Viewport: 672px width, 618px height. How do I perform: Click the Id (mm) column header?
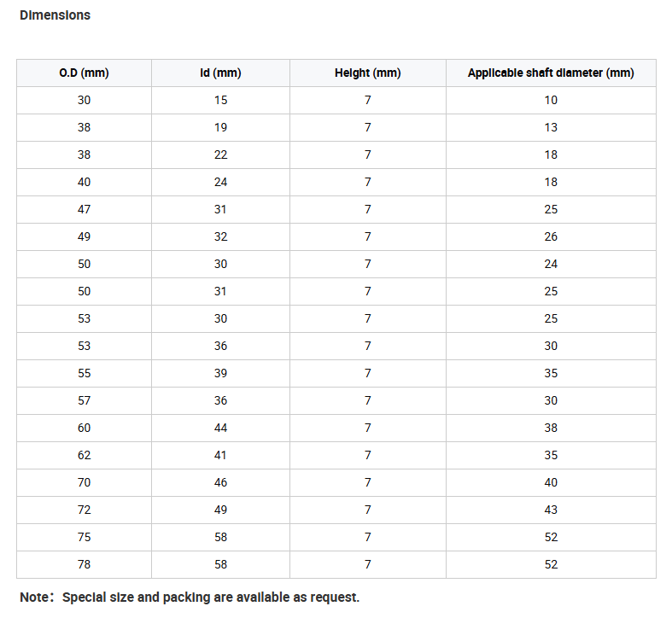[x=220, y=73]
